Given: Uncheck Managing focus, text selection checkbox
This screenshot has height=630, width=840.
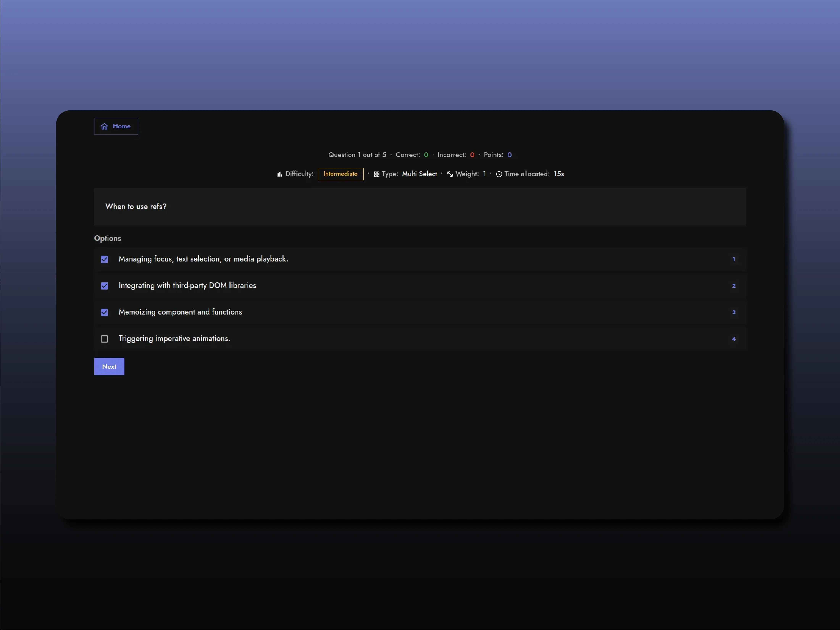Looking at the screenshot, I should pos(104,259).
